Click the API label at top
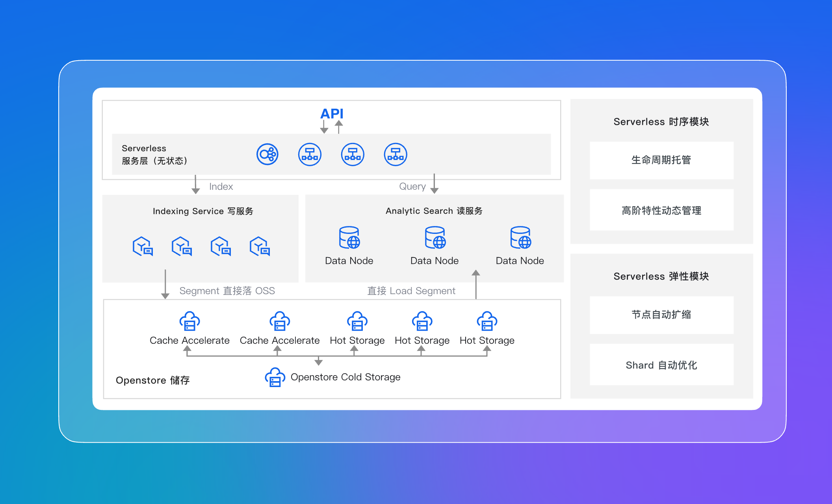The width and height of the screenshot is (832, 504). 332,114
